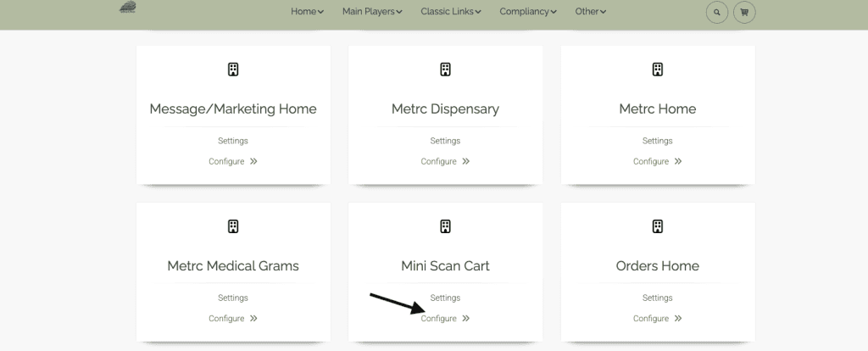The image size is (868, 351).
Task: Open the shopping cart icon
Action: 744,13
